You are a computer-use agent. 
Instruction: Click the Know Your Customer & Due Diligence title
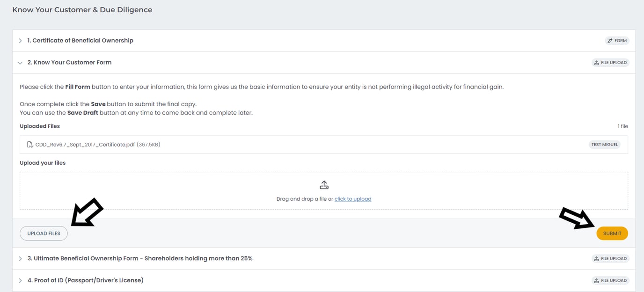(82, 9)
